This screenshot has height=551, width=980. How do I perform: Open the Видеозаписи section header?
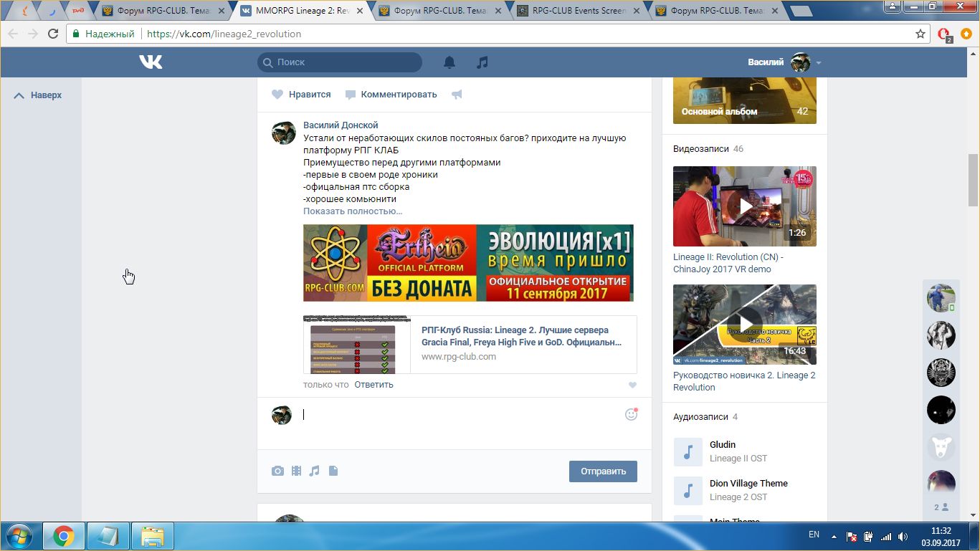point(708,149)
